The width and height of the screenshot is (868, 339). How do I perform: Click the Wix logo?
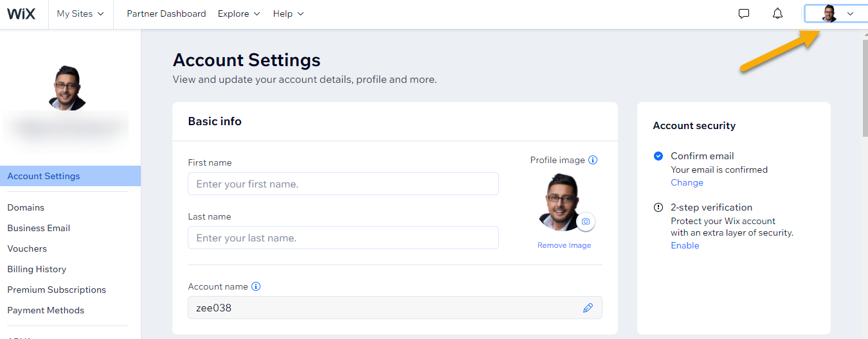click(x=21, y=13)
